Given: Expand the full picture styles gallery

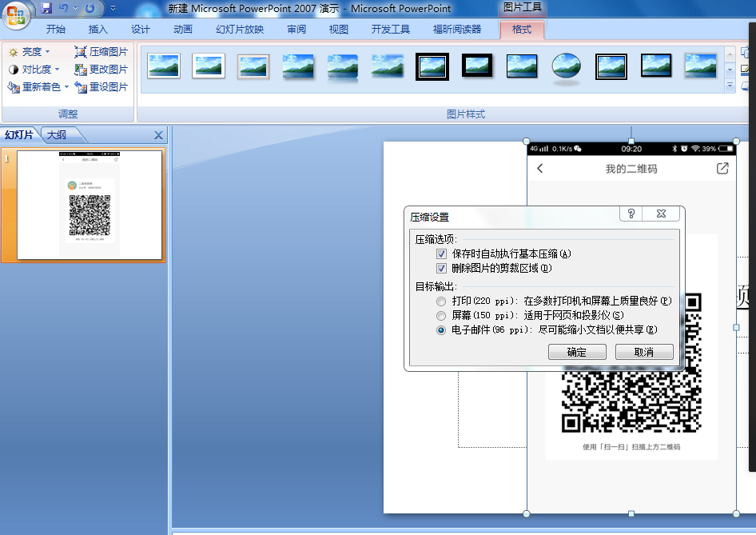Looking at the screenshot, I should pos(730,86).
